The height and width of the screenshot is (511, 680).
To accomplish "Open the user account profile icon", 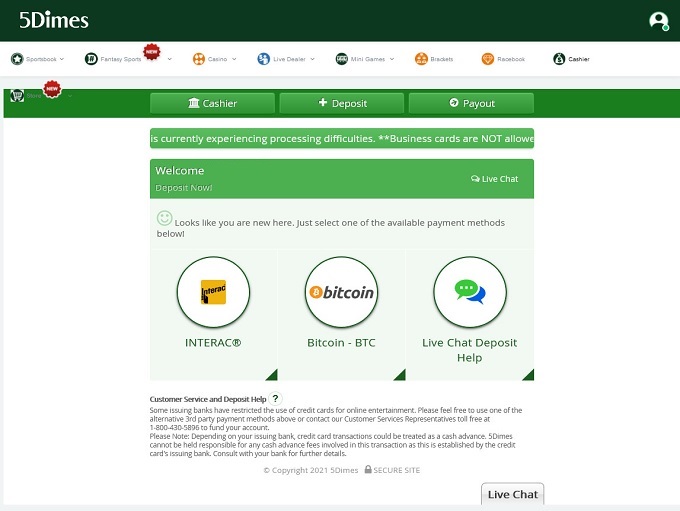I will coord(658,20).
